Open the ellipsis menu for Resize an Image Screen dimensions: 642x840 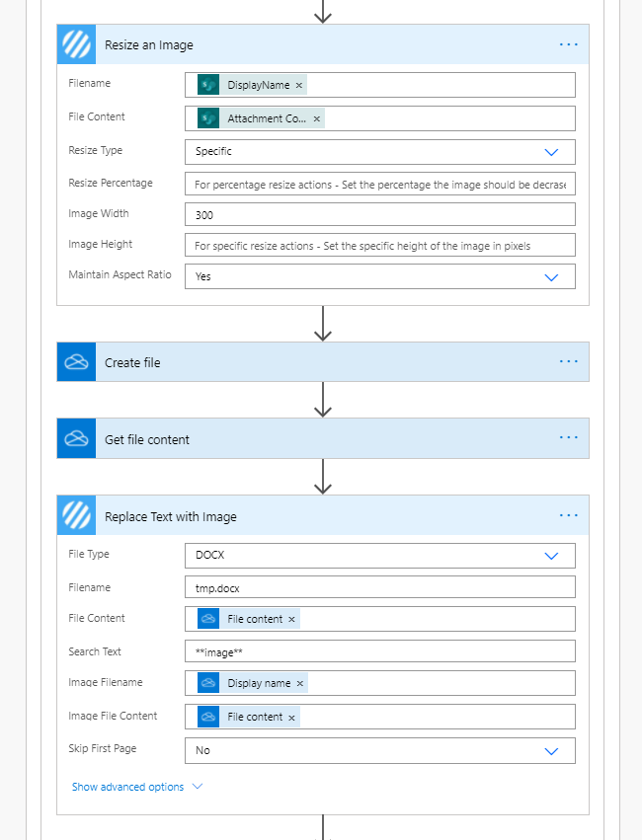coord(568,44)
